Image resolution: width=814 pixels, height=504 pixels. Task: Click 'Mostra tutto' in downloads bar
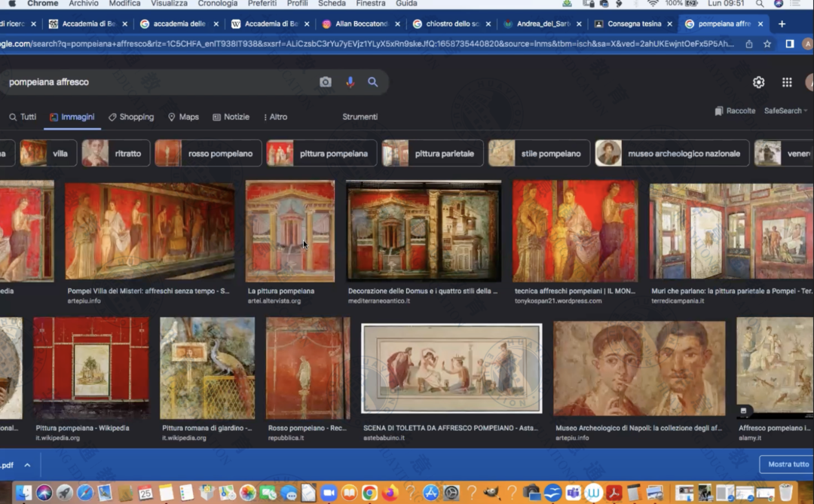[788, 464]
